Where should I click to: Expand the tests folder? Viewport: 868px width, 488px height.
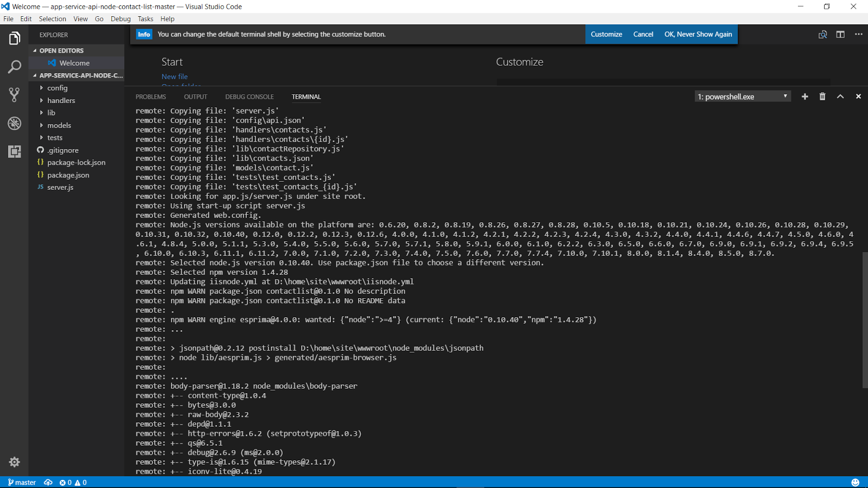pyautogui.click(x=76, y=138)
